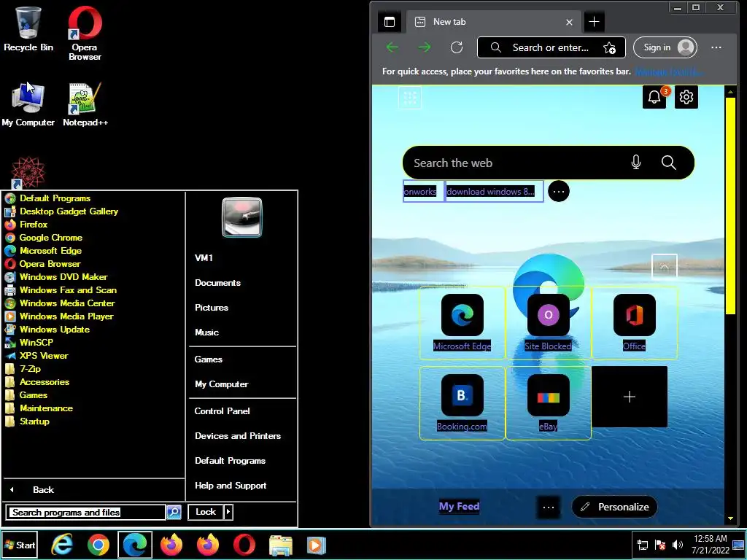Click the voice search microphone icon
This screenshot has height=560, width=747.
(x=636, y=163)
